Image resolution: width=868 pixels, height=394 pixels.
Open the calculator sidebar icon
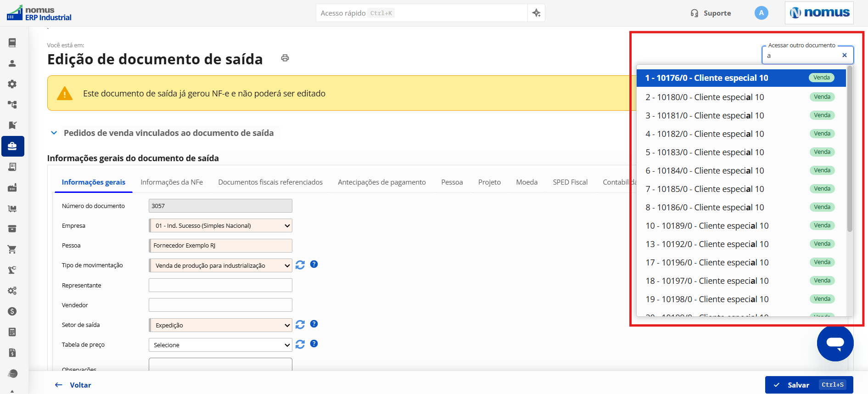12,332
